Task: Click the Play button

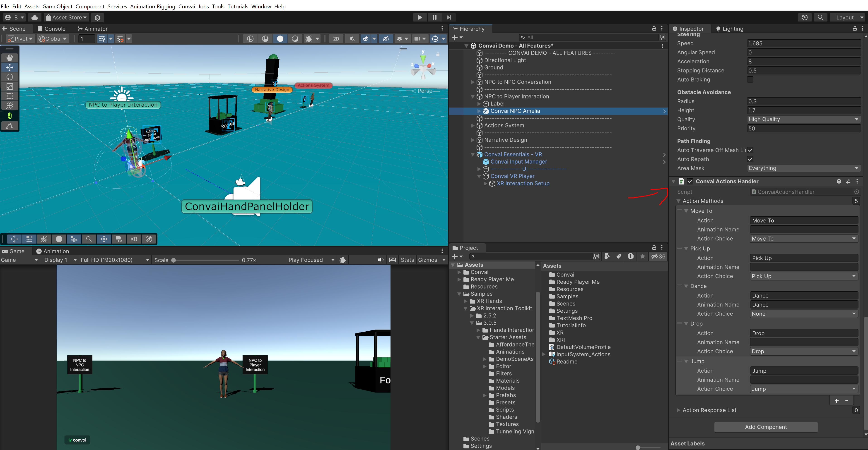Action: (420, 17)
